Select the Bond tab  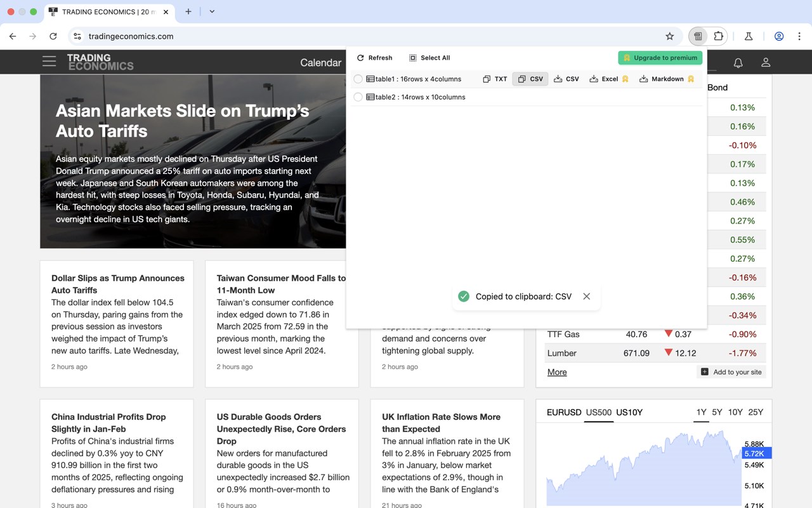717,88
